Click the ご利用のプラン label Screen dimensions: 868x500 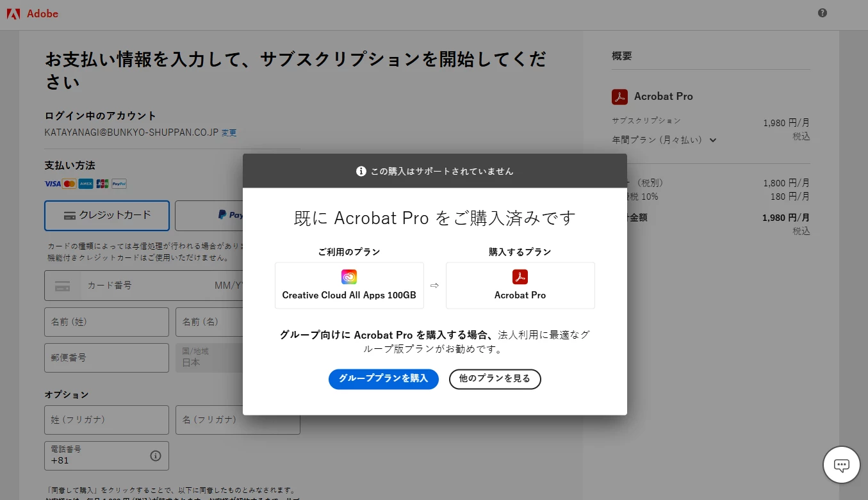coord(349,252)
